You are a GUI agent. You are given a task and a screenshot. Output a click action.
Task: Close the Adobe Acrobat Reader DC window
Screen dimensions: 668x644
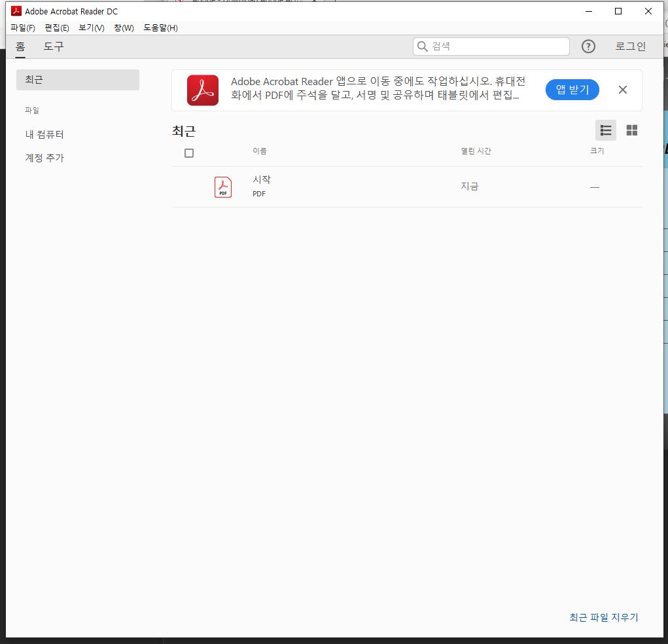648,11
